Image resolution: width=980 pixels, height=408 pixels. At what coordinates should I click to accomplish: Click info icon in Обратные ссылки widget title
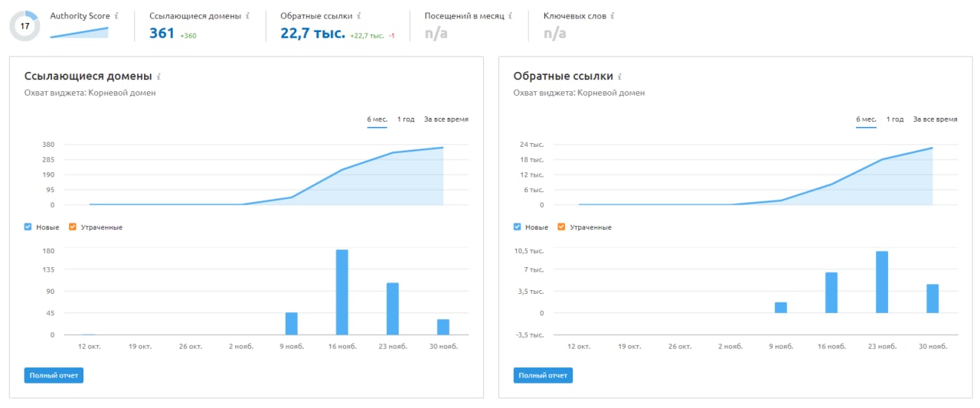(x=619, y=77)
